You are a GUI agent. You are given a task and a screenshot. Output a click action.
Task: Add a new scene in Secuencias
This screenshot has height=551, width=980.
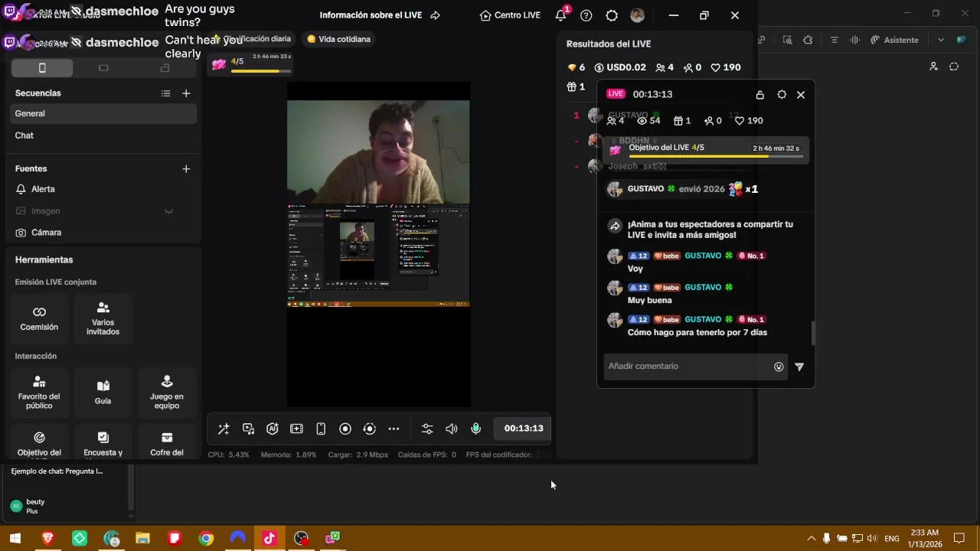click(186, 93)
